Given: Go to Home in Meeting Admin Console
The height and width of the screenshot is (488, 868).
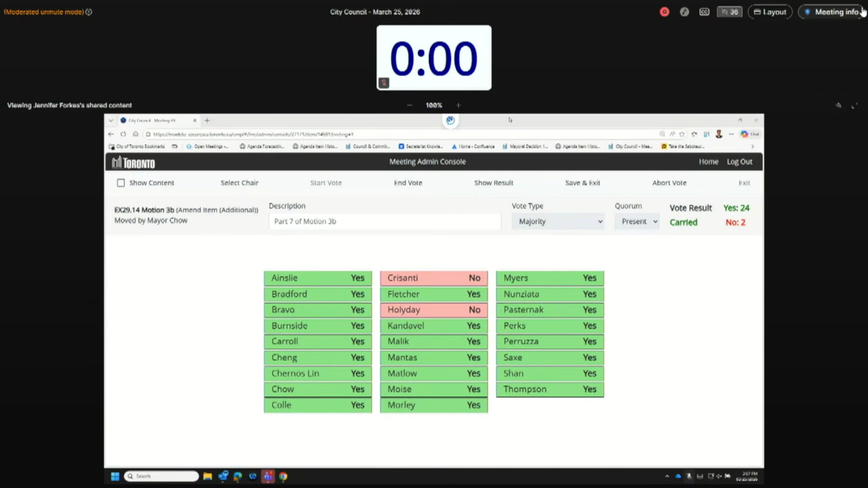Looking at the screenshot, I should (x=708, y=162).
